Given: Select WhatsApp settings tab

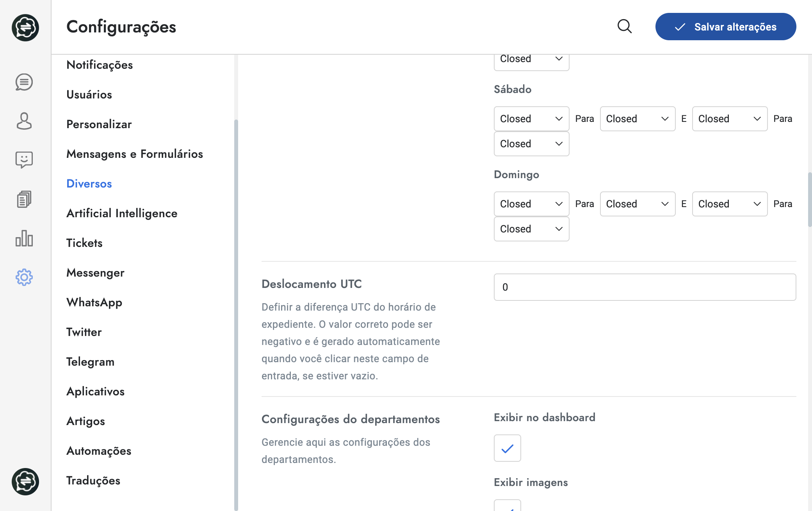Looking at the screenshot, I should coord(94,302).
